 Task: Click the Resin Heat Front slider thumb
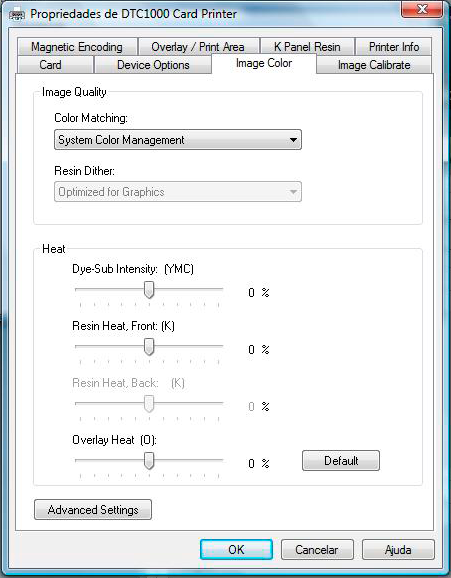(x=149, y=347)
